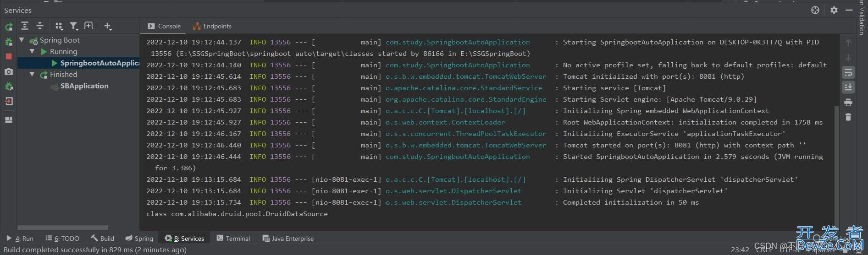Open the Add Service plus dropdown
868x255 pixels.
[x=108, y=26]
